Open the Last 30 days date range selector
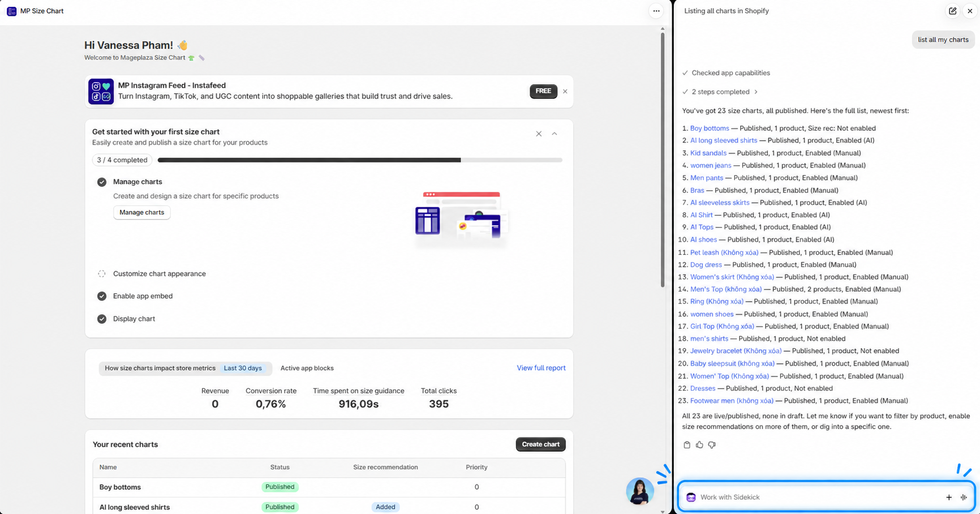980x514 pixels. point(243,368)
